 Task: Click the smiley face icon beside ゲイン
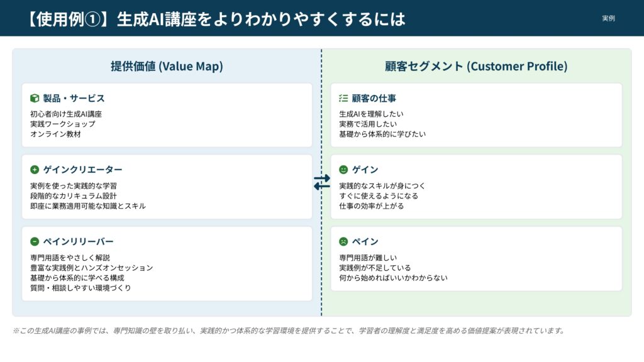tap(343, 170)
